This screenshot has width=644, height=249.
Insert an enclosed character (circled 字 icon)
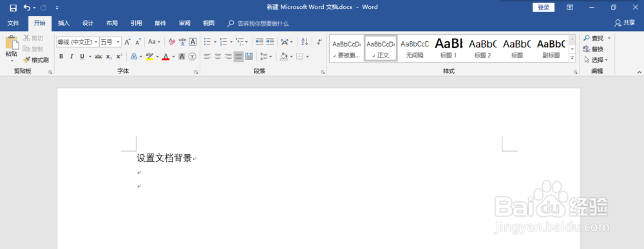(192, 56)
